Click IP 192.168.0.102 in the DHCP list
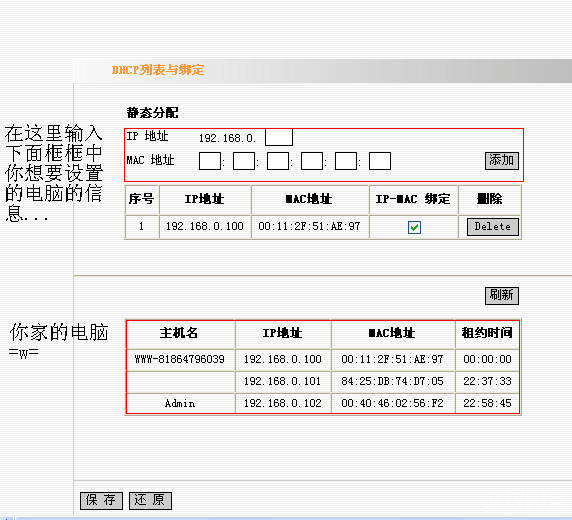The width and height of the screenshot is (572, 520). click(283, 403)
